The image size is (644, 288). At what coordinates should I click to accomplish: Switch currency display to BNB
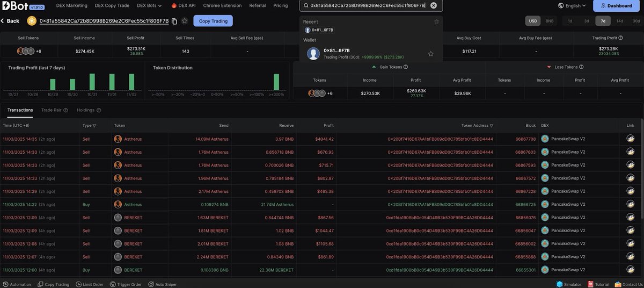coord(549,21)
